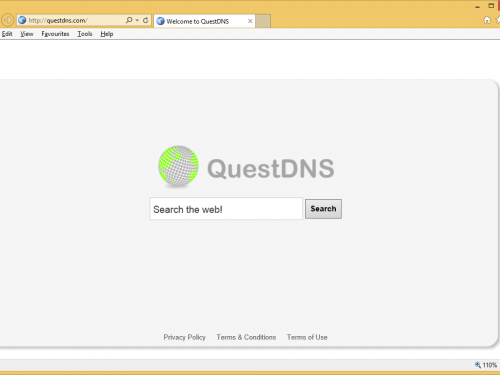The image size is (500, 375).
Task: Open the Privacy Policy link
Action: pyautogui.click(x=184, y=337)
